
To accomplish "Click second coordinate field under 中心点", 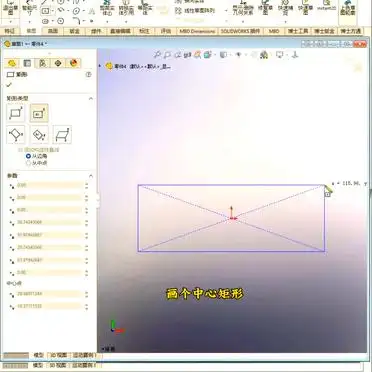I will tap(49, 306).
